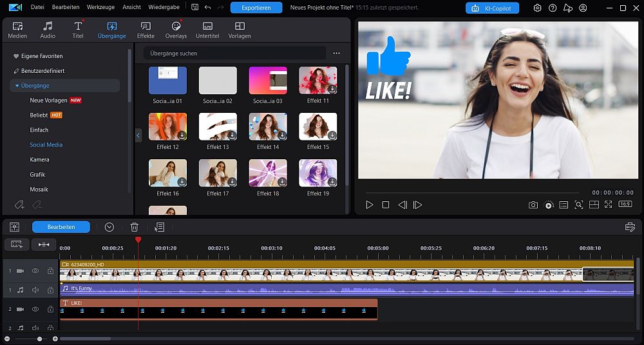Open the help question mark icon
This screenshot has height=345, width=644.
click(553, 8)
